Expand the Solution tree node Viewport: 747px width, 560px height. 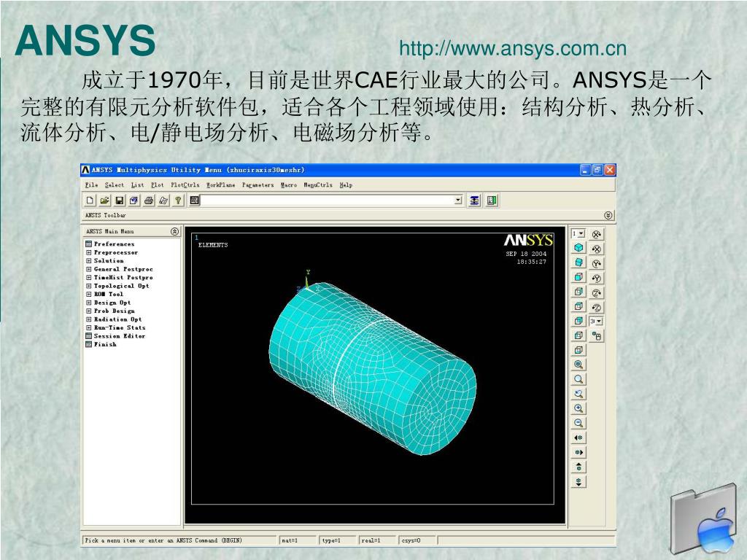[88, 261]
